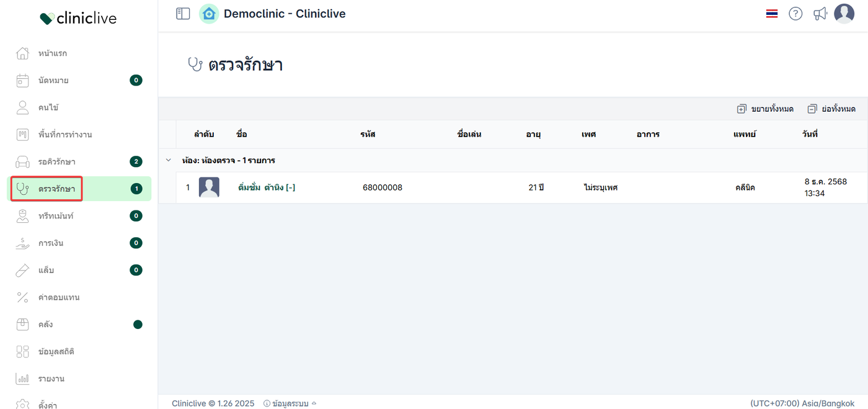Click the Democlinic house logo icon
The image size is (868, 409).
tap(209, 14)
